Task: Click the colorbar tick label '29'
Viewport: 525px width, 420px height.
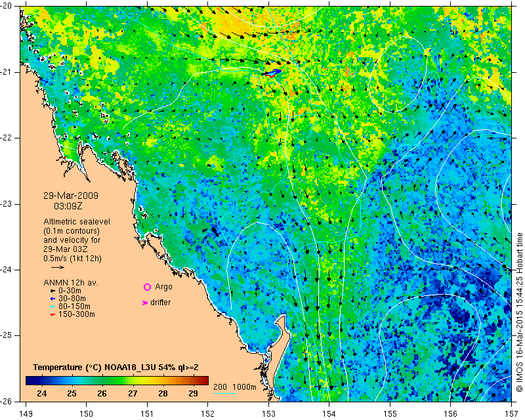Action: [x=193, y=393]
